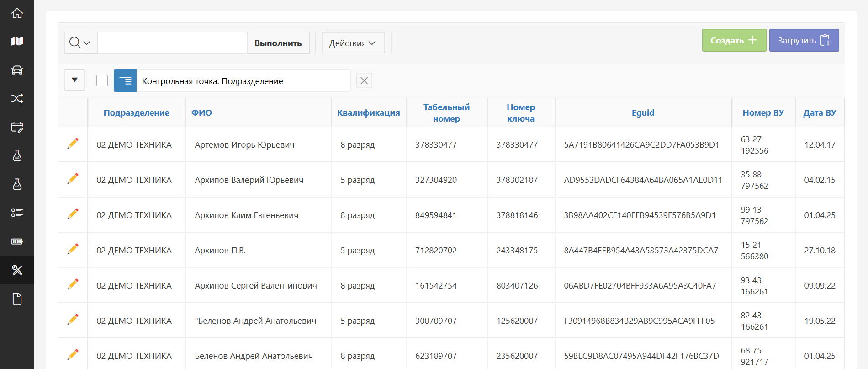Open the calendar edit sidebar icon

pyautogui.click(x=17, y=127)
